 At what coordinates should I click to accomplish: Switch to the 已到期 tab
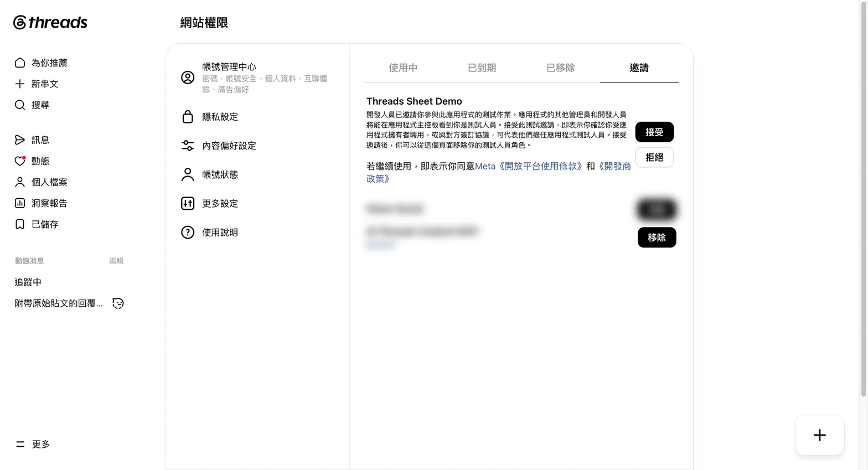pyautogui.click(x=482, y=68)
